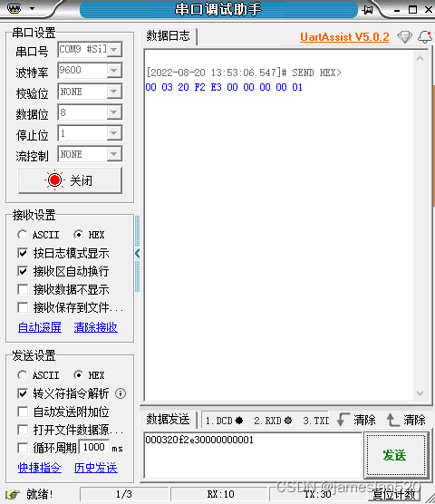Open the 波特率 baud rate dropdown

click(x=114, y=71)
